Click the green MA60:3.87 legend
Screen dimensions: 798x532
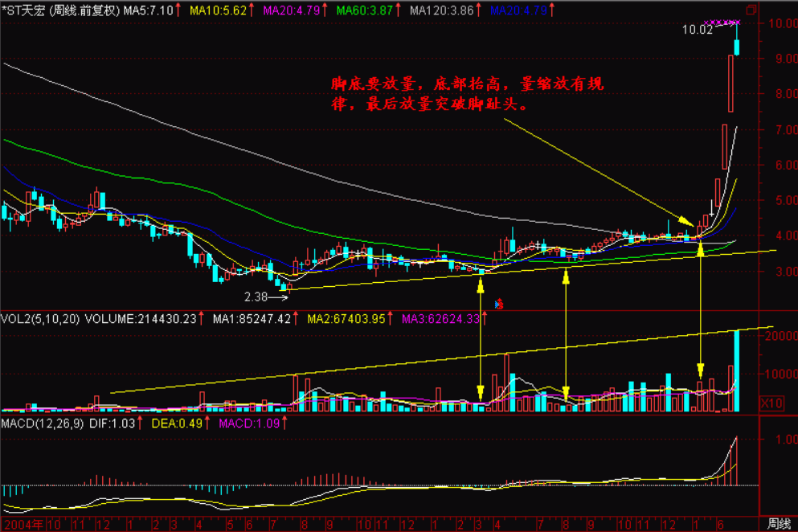[367, 10]
